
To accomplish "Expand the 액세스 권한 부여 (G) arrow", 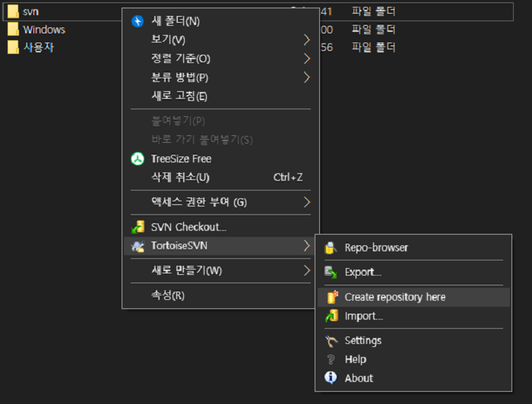I will pos(306,202).
